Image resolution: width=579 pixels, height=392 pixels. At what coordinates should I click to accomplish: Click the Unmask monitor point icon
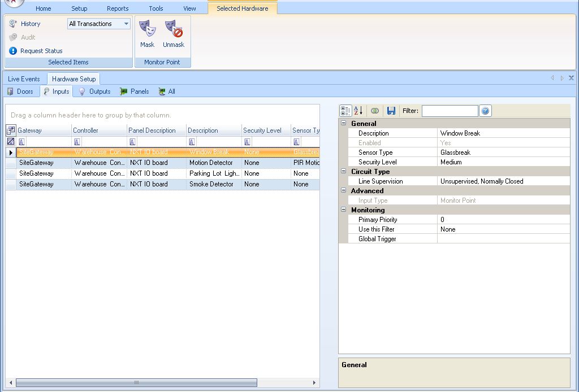click(x=174, y=29)
